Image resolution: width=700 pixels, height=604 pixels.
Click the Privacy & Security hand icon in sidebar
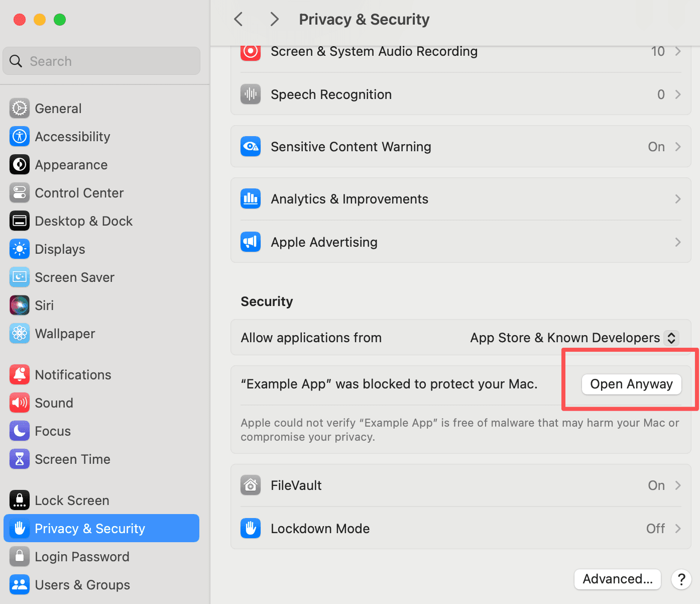20,529
